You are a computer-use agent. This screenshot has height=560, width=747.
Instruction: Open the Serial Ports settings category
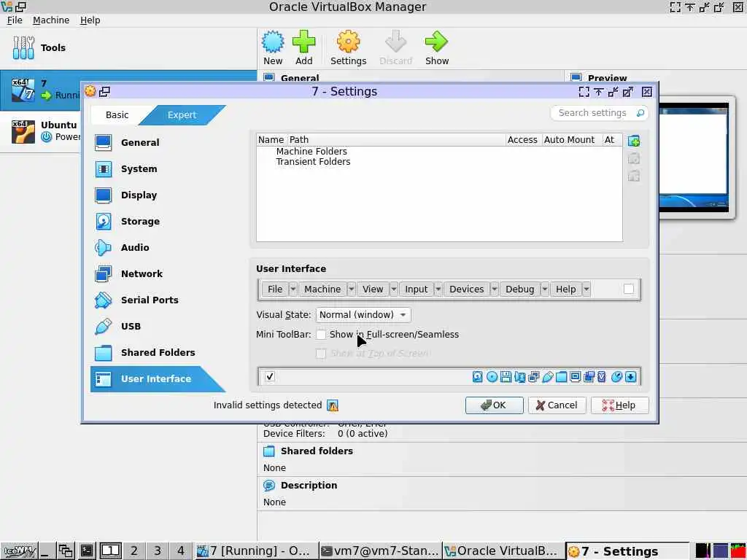click(x=158, y=300)
